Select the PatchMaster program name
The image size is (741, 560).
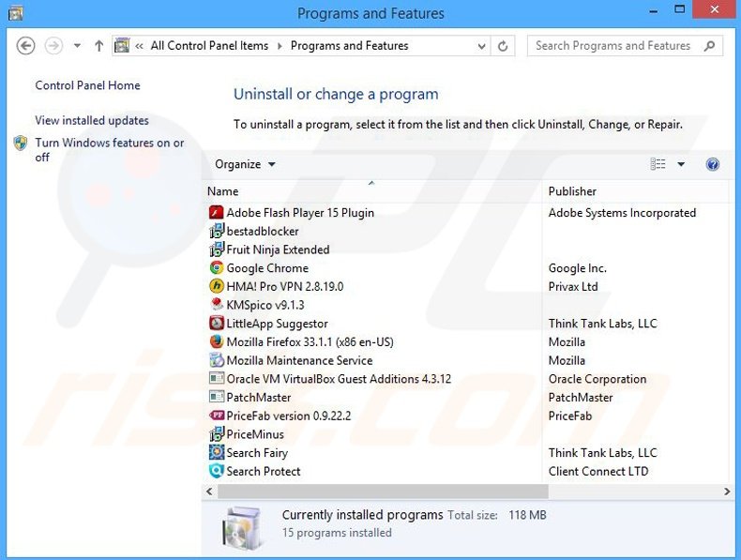click(x=259, y=397)
